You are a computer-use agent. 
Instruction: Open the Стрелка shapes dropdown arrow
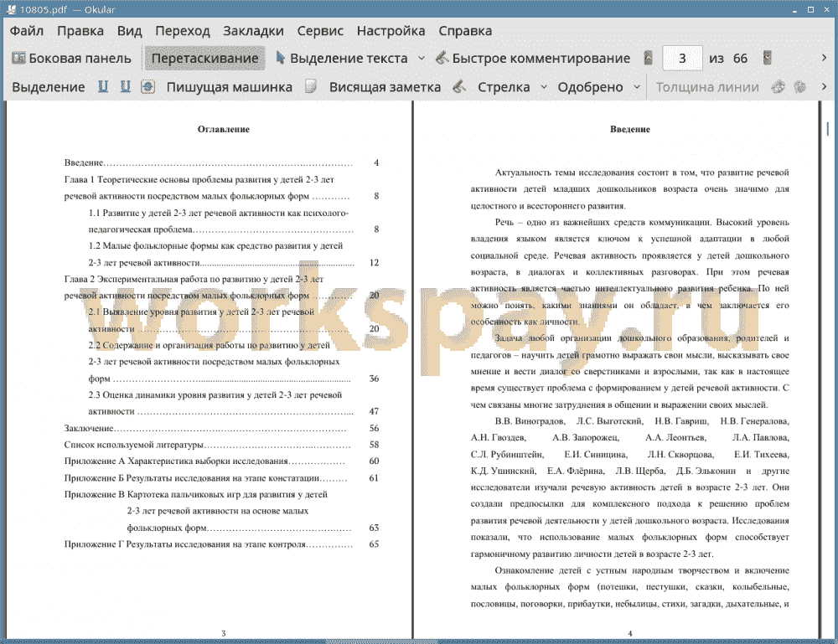point(544,87)
